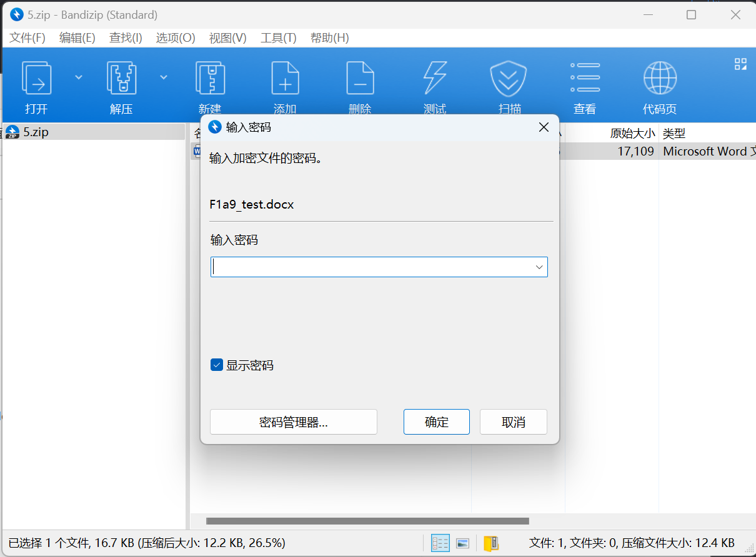Switch to thumbnail view in status bar
Image resolution: width=756 pixels, height=557 pixels.
pyautogui.click(x=463, y=543)
